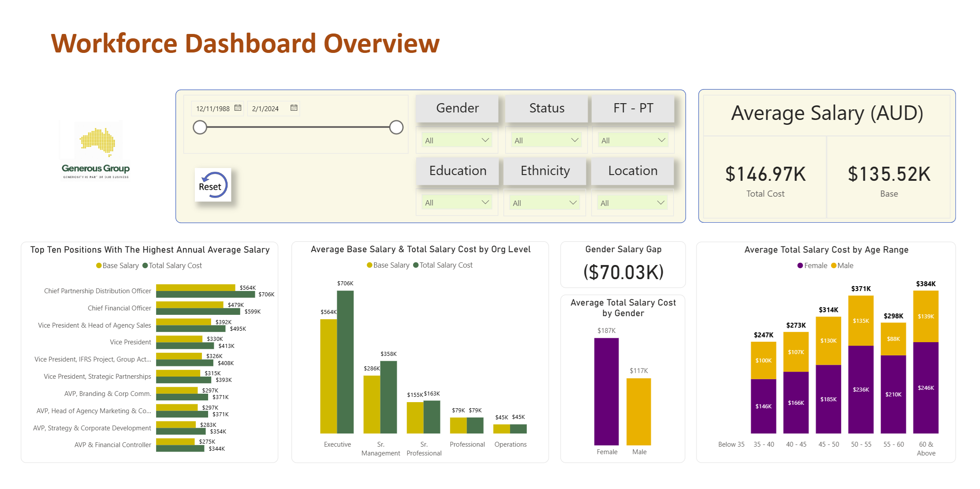The width and height of the screenshot is (980, 489).
Task: Select the start date field 12/11/1988
Action: [x=213, y=108]
